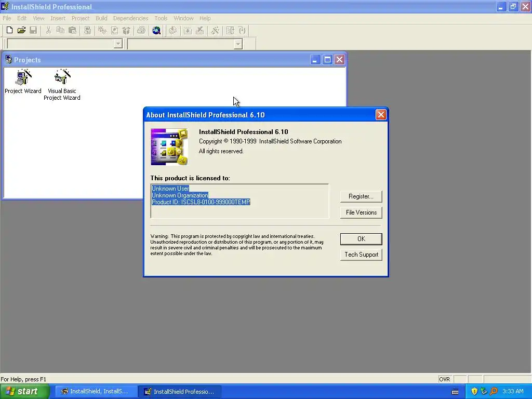Click the Print toolbar icon
Screen dimensions: 532x399
(141, 30)
